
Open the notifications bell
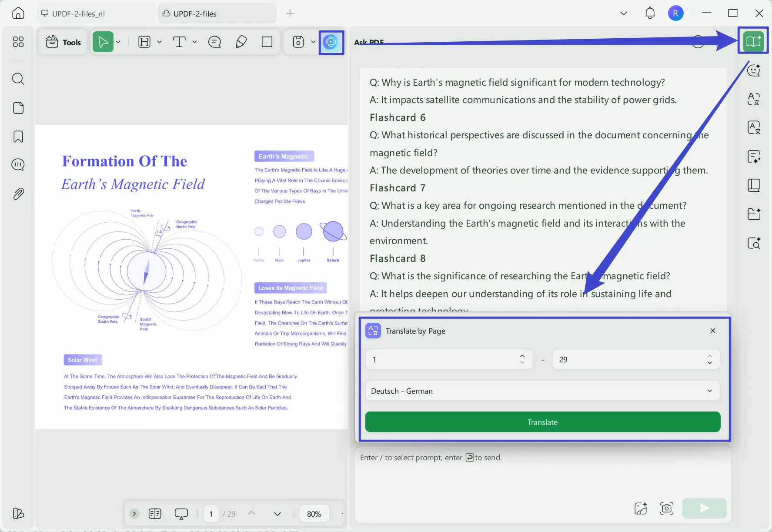tap(650, 13)
